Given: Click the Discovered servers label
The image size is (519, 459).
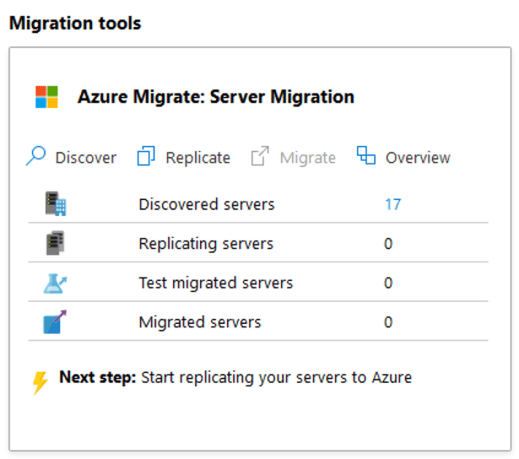Looking at the screenshot, I should coord(207,204).
